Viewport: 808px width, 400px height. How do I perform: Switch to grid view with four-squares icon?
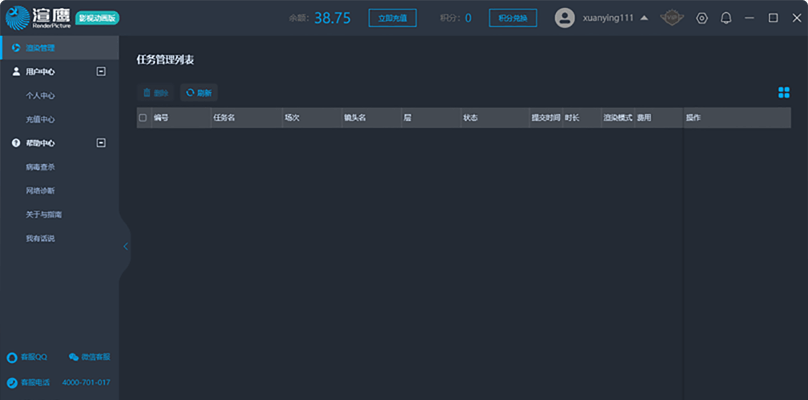click(x=784, y=93)
